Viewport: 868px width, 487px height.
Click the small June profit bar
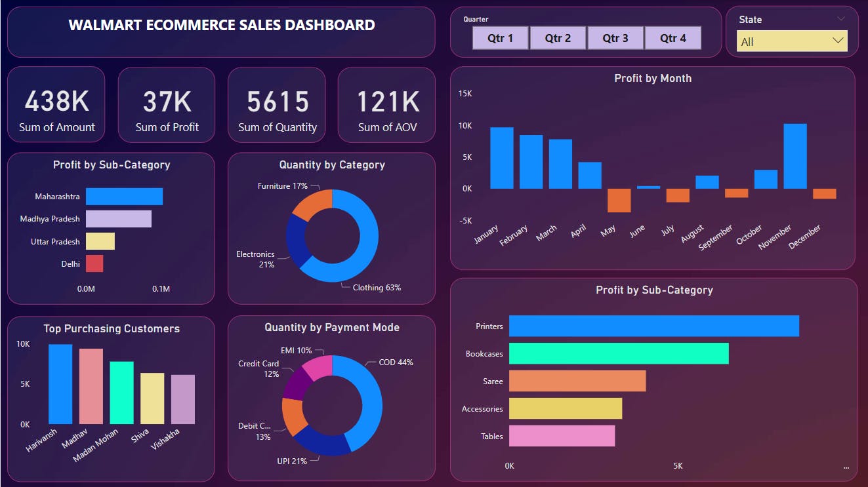[648, 187]
